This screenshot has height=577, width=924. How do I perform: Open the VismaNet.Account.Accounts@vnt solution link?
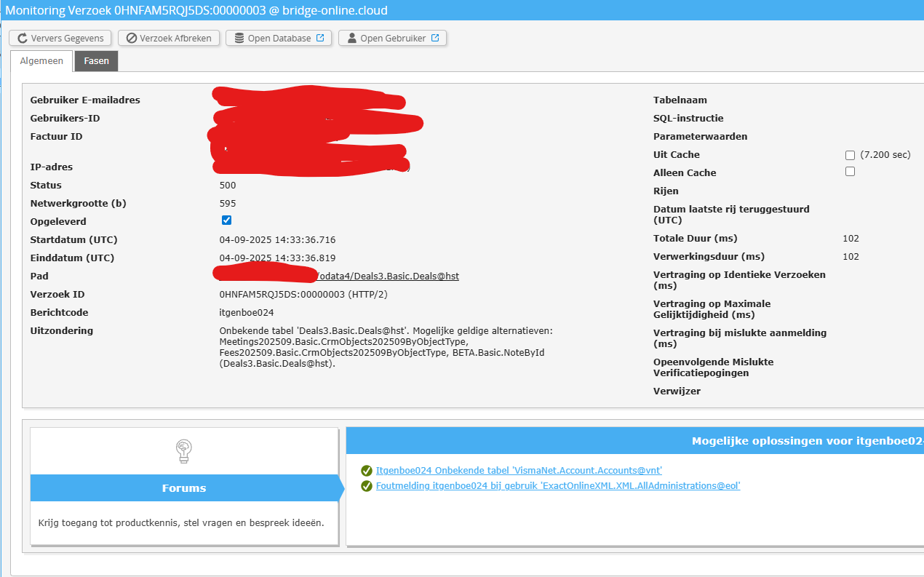point(519,471)
